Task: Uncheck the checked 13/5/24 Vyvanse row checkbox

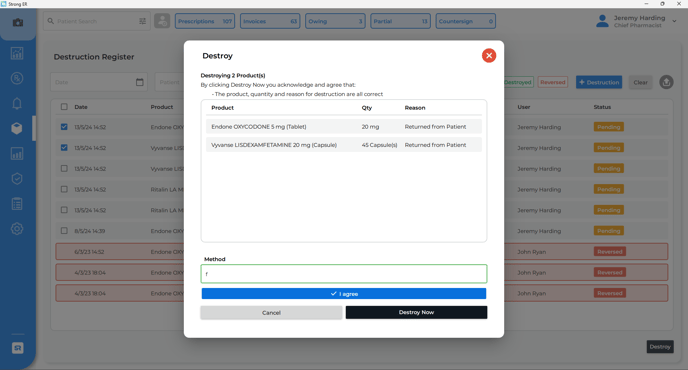Action: (64, 147)
